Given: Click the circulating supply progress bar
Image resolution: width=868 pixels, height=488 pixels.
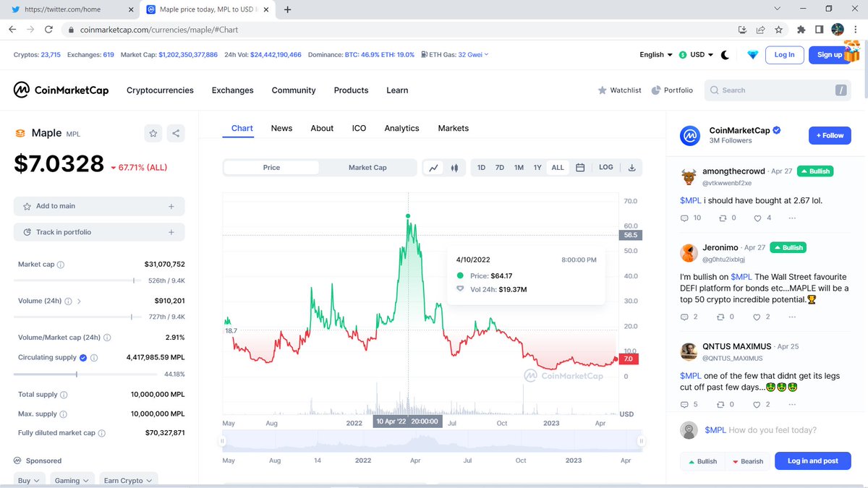Looking at the screenshot, I should click(x=85, y=374).
